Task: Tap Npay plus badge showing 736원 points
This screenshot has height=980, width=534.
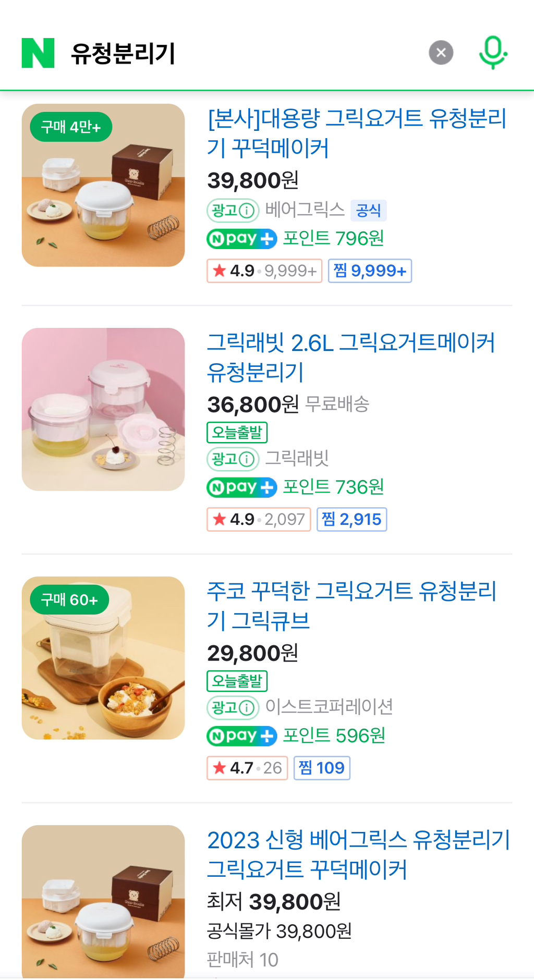Action: point(242,487)
